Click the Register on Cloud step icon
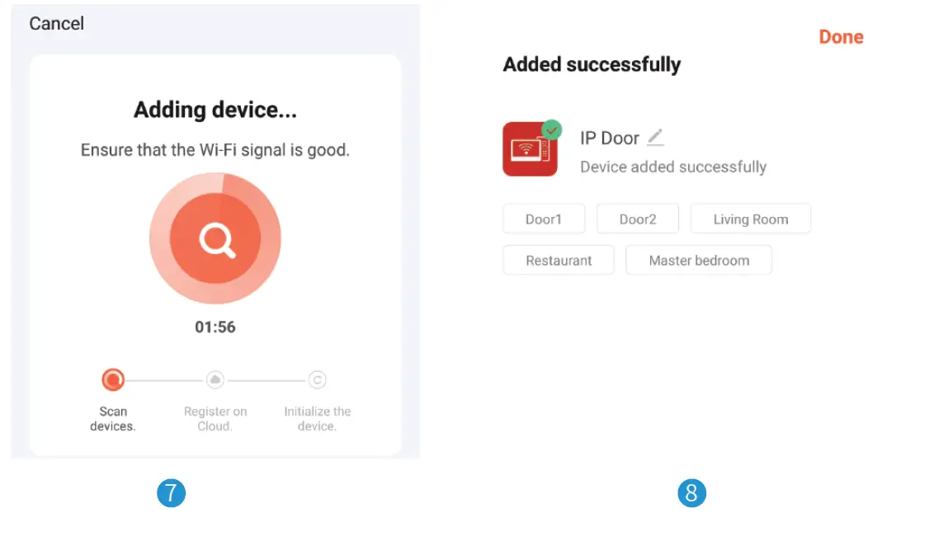The width and height of the screenshot is (929, 560). [x=215, y=379]
